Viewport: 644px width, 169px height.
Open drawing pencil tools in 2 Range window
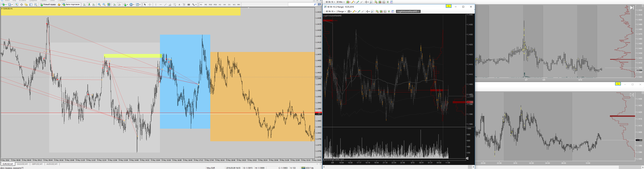(354, 11)
